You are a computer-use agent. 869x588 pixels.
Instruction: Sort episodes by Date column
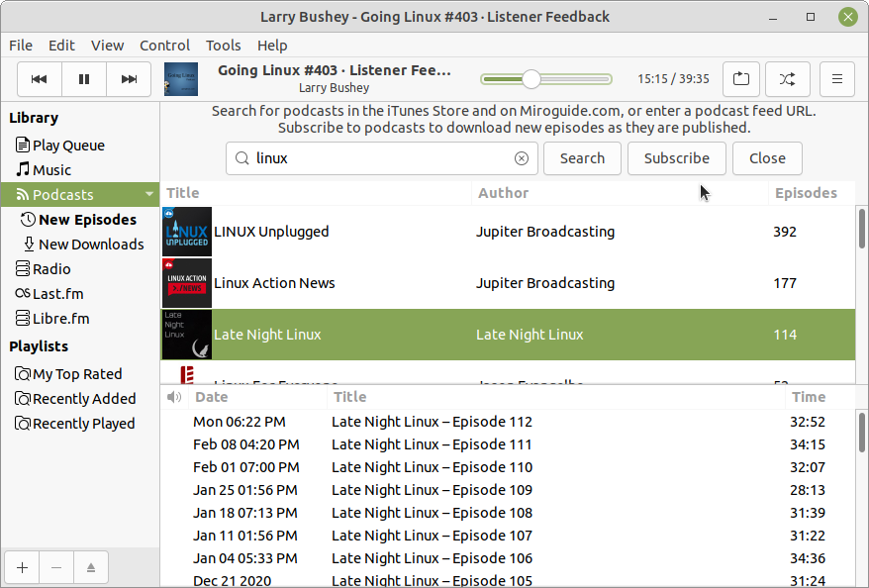coord(257,397)
